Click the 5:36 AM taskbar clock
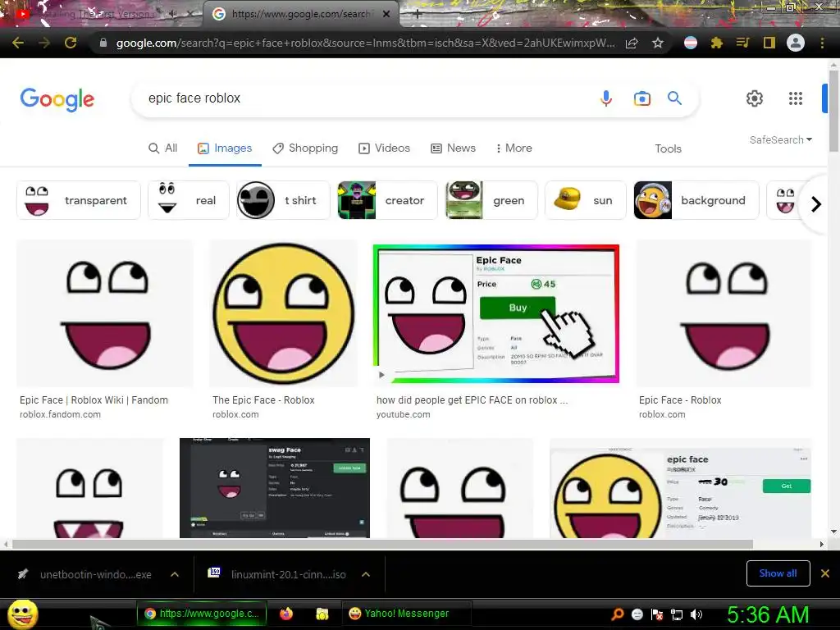Image resolution: width=840 pixels, height=630 pixels. (x=768, y=615)
